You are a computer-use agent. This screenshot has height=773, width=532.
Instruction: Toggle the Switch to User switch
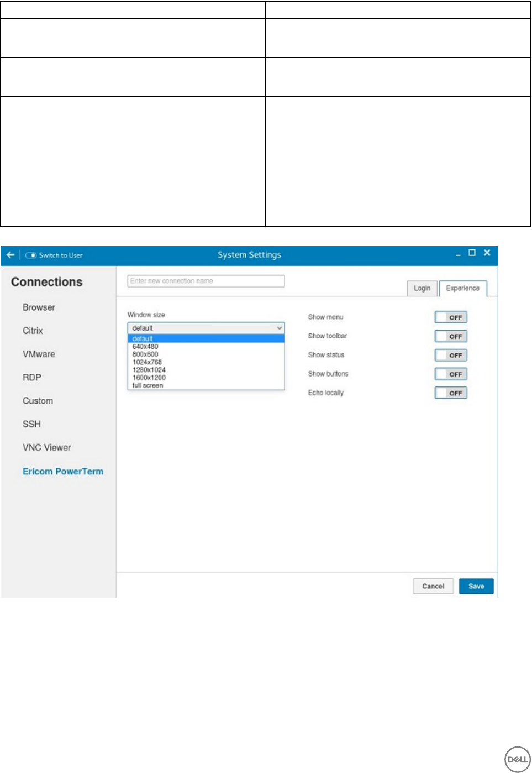coord(31,255)
